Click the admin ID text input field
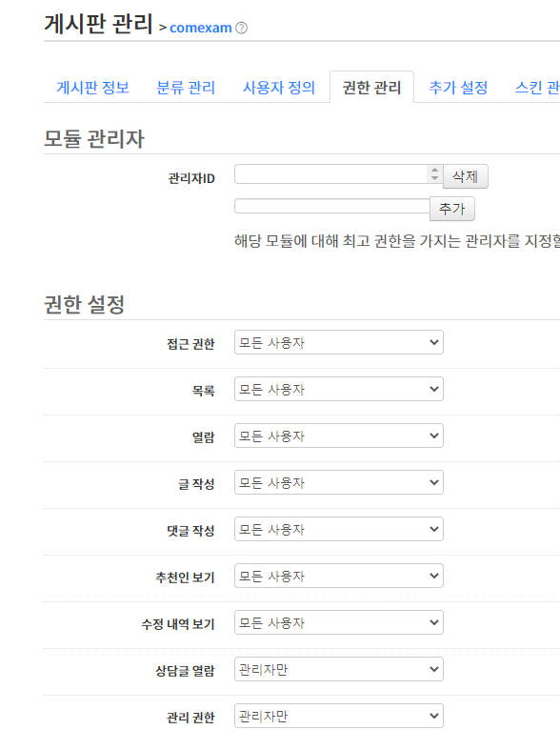560x750 pixels. point(332,206)
